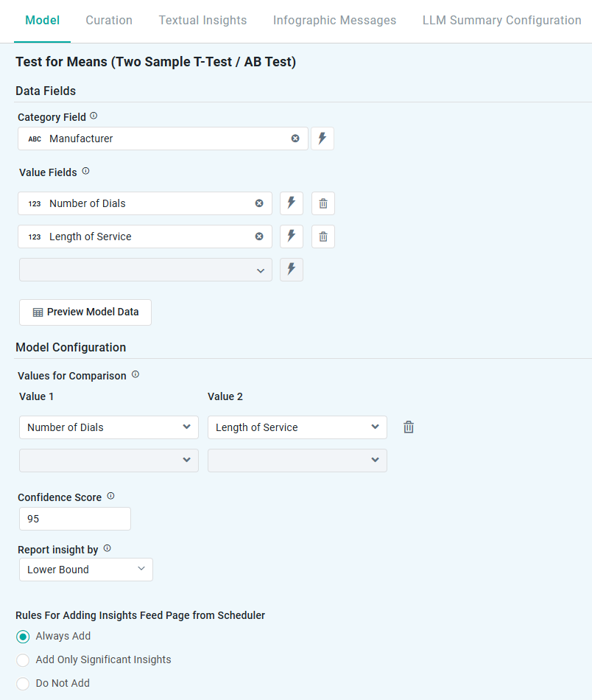Click lightning icon beside Length of Service
Screen dimensions: 592x700
(x=292, y=237)
